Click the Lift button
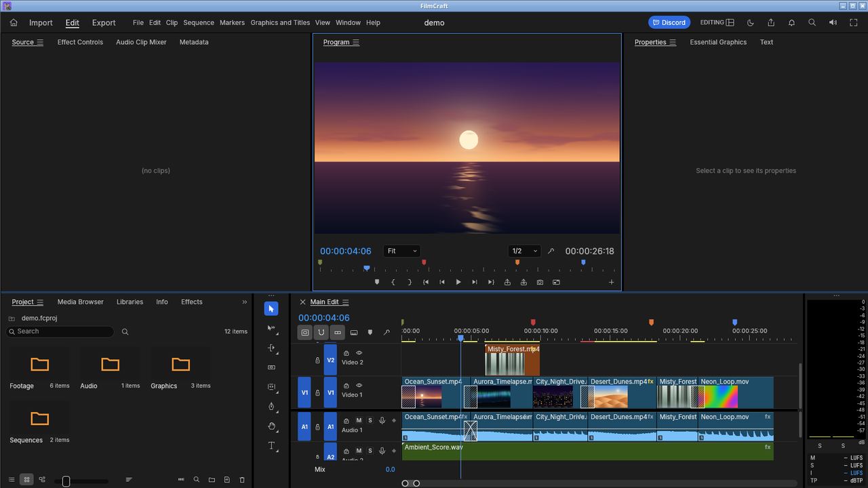Image resolution: width=868 pixels, height=488 pixels. [x=507, y=282]
